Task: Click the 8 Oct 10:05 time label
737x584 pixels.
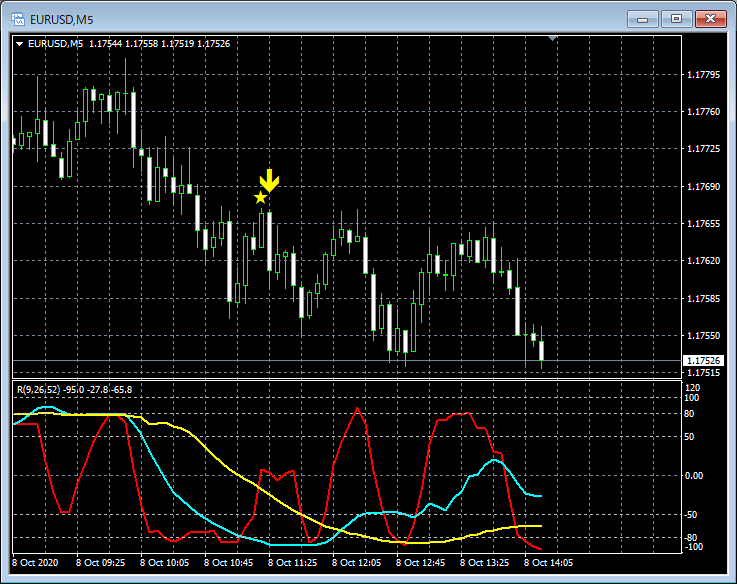Action: 165,562
